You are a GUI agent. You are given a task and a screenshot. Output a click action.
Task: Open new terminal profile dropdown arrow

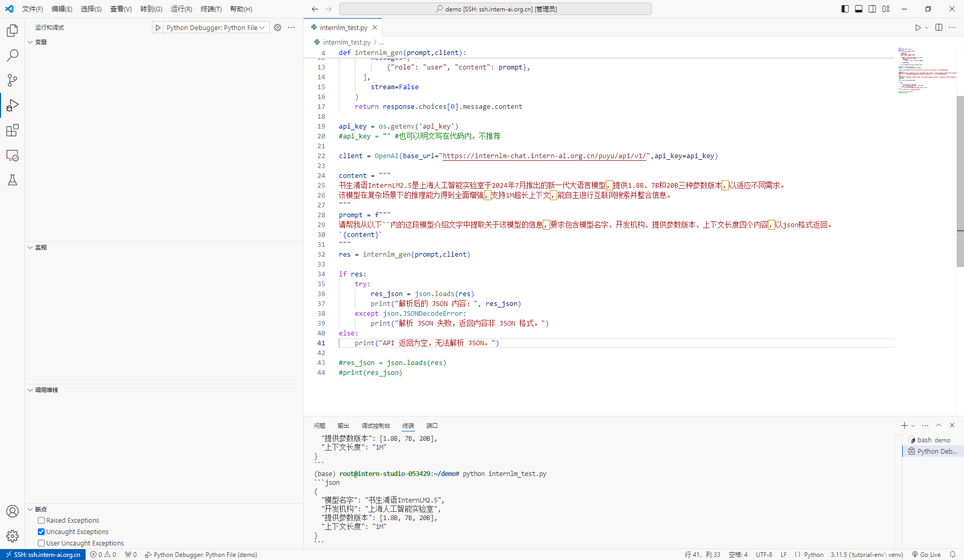[913, 425]
